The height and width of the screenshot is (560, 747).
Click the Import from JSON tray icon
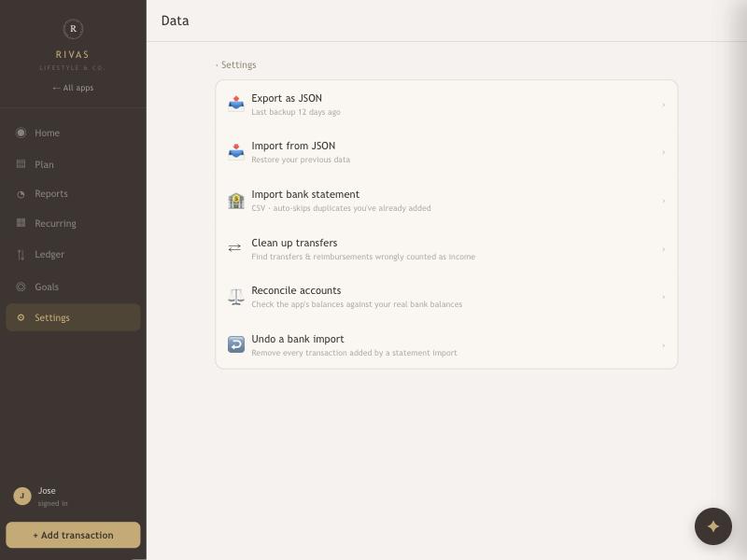pyautogui.click(x=236, y=151)
